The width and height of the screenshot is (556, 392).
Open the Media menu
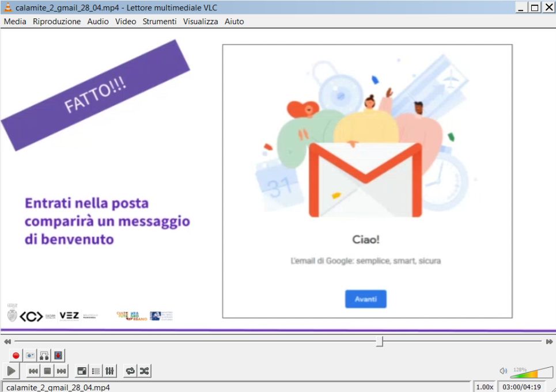click(x=15, y=22)
